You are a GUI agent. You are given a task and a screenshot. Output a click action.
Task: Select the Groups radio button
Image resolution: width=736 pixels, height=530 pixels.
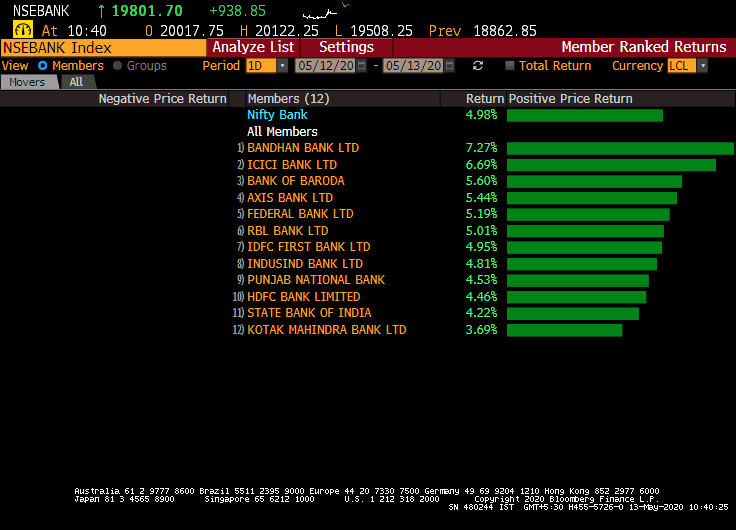tap(118, 66)
